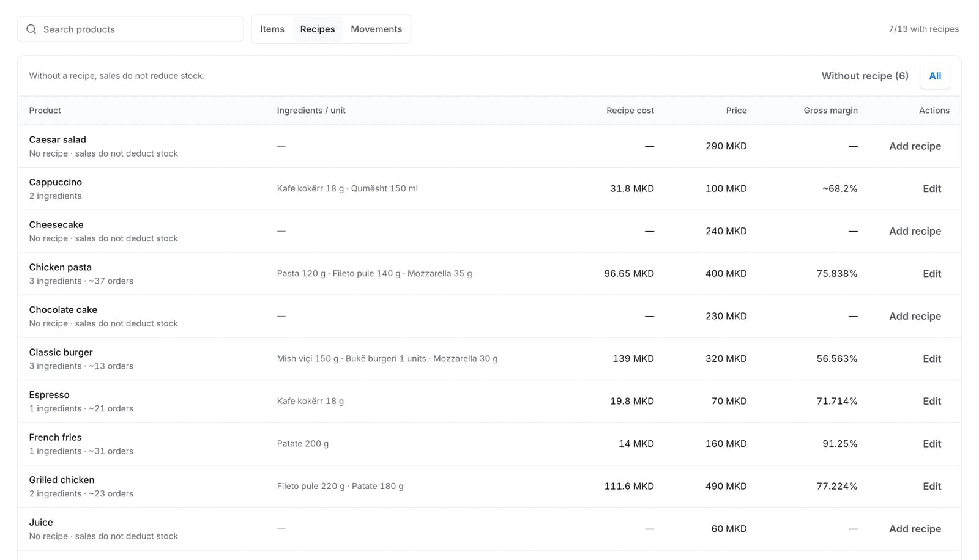Click the Ingredients / unit column header
The height and width of the screenshot is (560, 979).
pyautogui.click(x=311, y=111)
